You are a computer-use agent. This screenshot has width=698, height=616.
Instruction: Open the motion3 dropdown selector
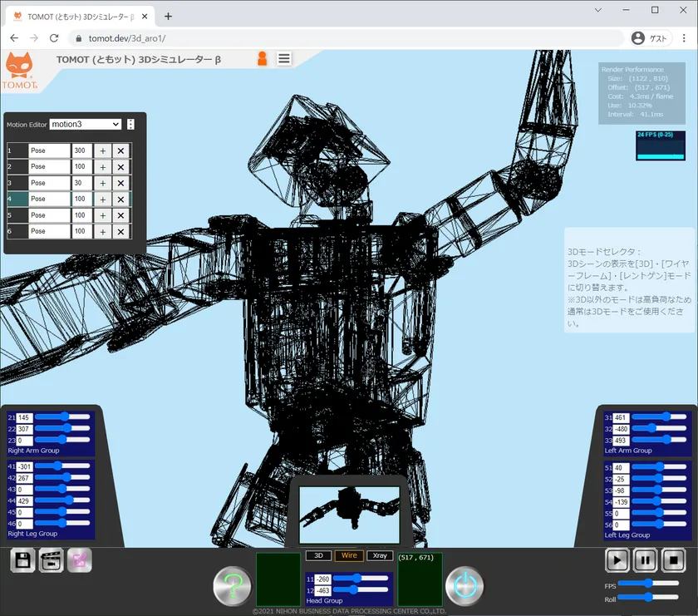(x=86, y=124)
